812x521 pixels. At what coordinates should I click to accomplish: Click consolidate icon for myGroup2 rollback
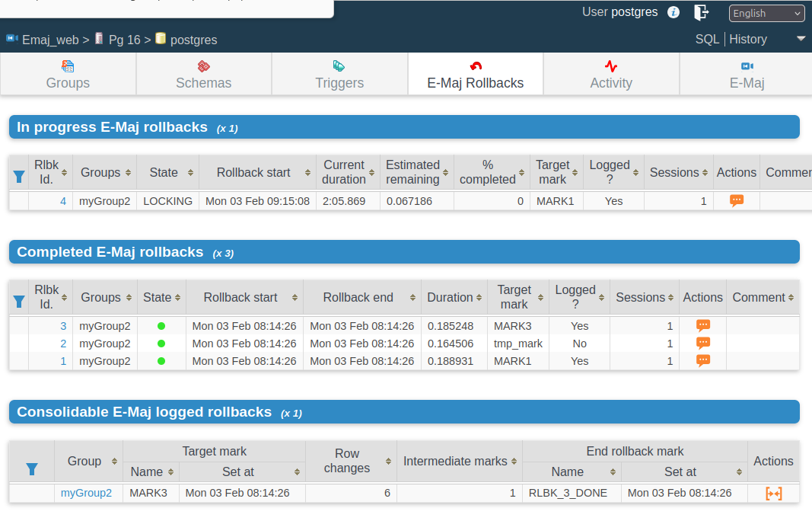click(x=774, y=494)
